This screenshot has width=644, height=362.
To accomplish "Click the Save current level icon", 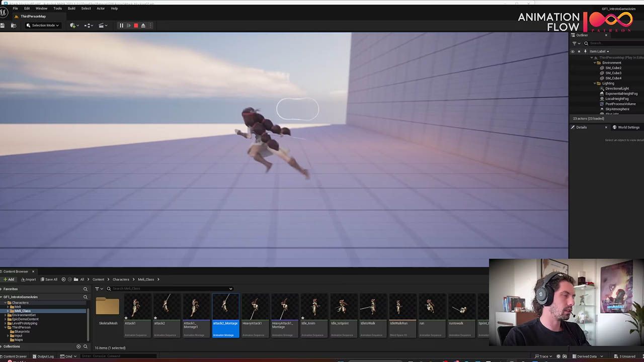I will [x=3, y=25].
